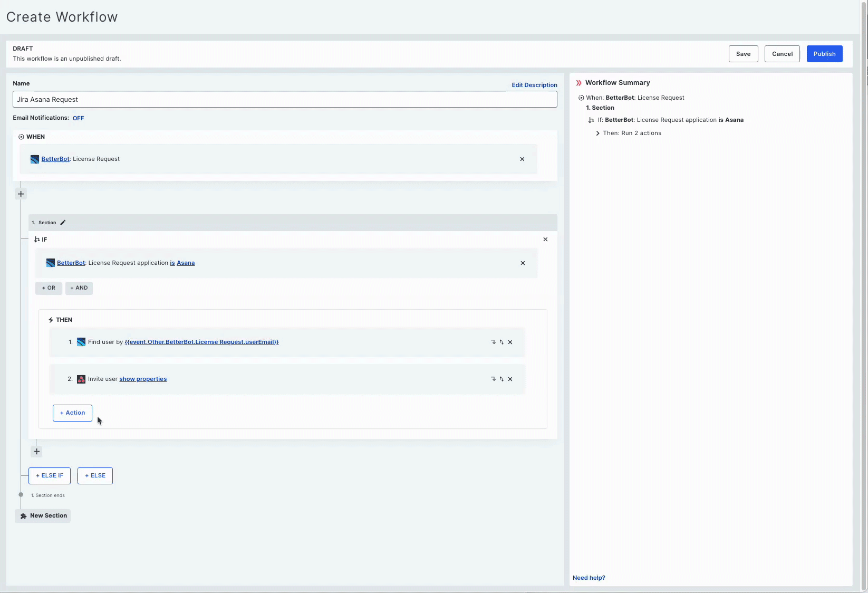This screenshot has width=868, height=593.
Task: Click the first arrow icon on Invite user action
Action: coord(493,379)
